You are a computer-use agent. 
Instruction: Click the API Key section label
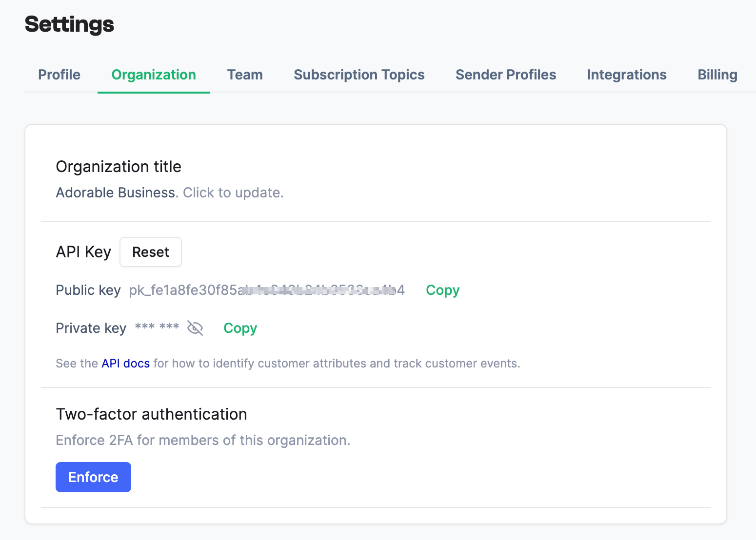83,252
